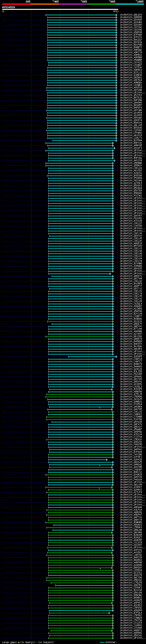Select label UniRef100_C5M9K3
This screenshot has height=644, width=146.
point(131,528)
